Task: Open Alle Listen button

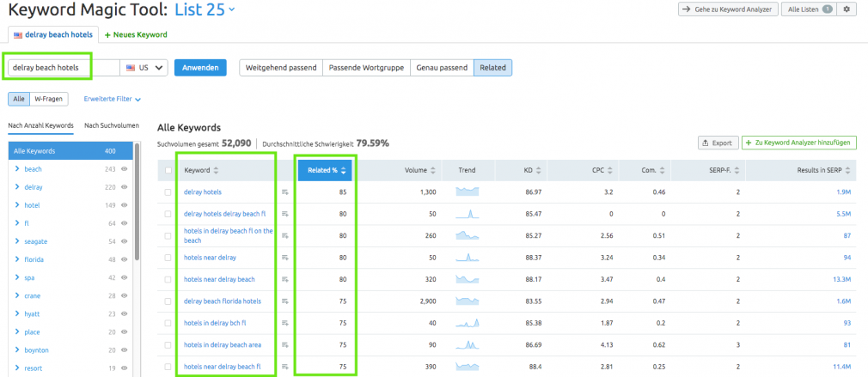Action: (808, 9)
